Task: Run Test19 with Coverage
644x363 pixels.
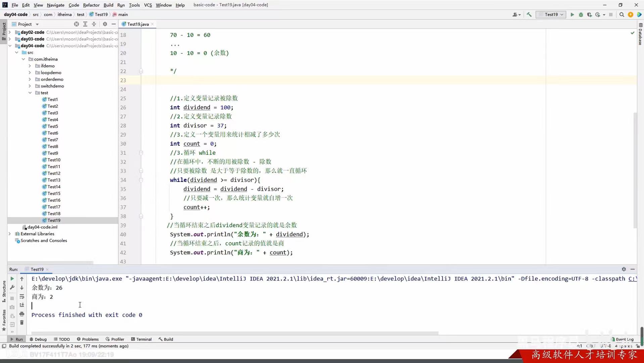Action: tap(589, 14)
